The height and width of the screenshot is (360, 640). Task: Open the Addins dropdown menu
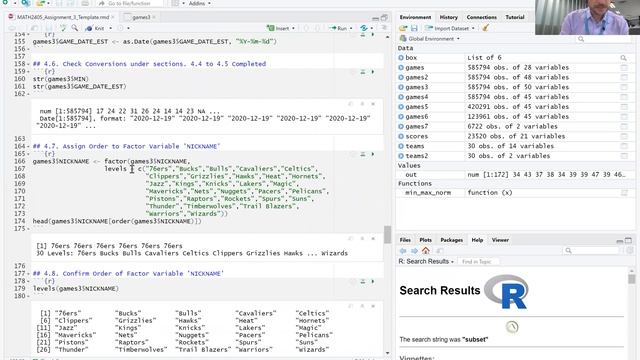pos(200,3)
